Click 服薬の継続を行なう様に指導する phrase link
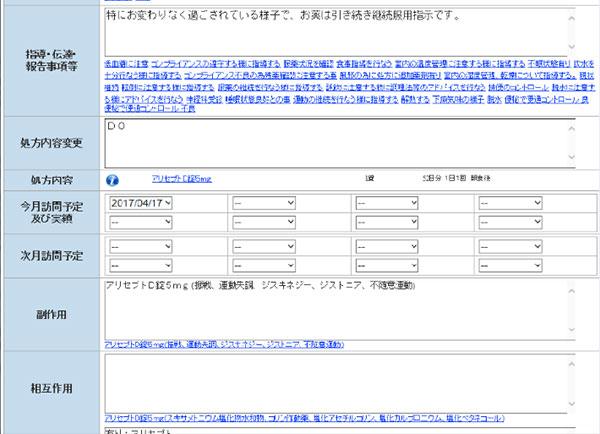 [271, 87]
